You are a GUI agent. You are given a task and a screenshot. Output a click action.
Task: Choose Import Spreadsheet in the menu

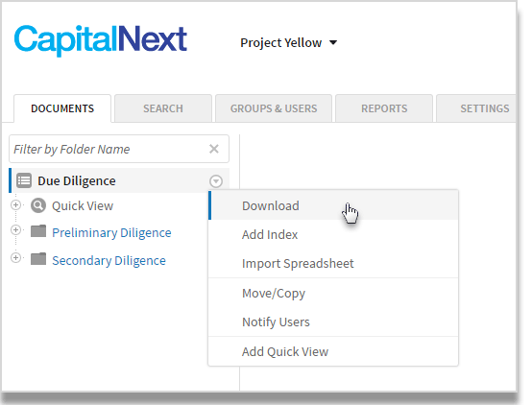(333, 264)
